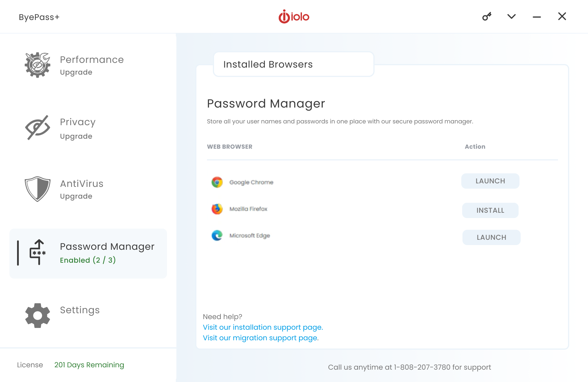This screenshot has width=588, height=382.
Task: Click the Action column header
Action: 475,147
